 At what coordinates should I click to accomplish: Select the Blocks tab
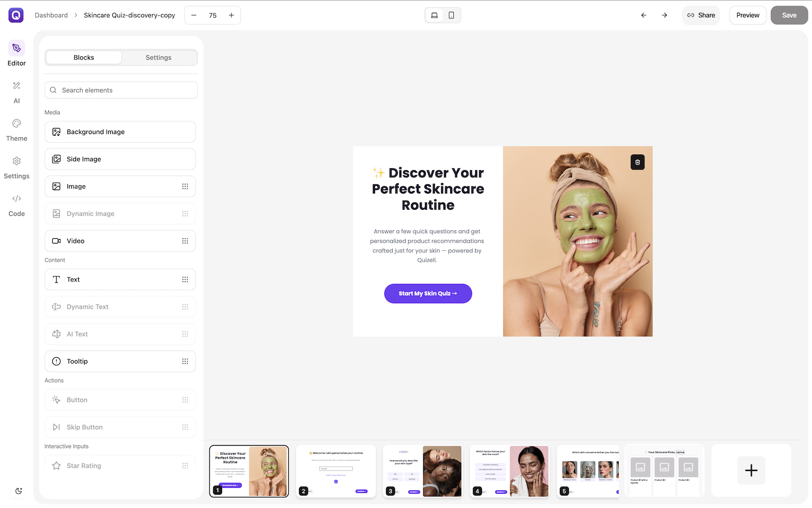pos(84,57)
